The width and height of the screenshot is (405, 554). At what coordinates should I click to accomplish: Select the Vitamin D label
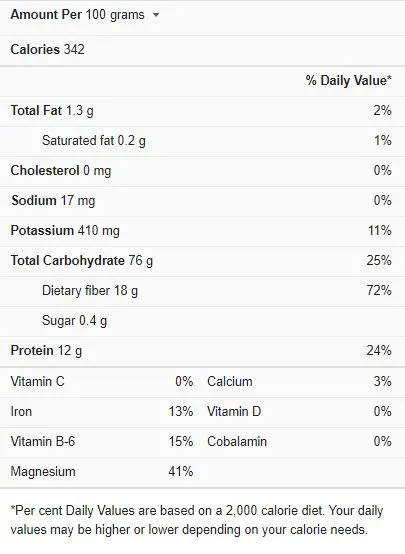pyautogui.click(x=234, y=412)
